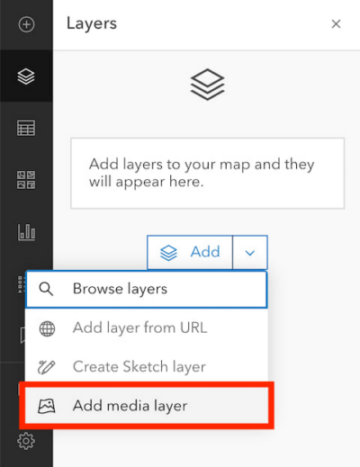Open the Tables icon in sidebar

pyautogui.click(x=26, y=128)
